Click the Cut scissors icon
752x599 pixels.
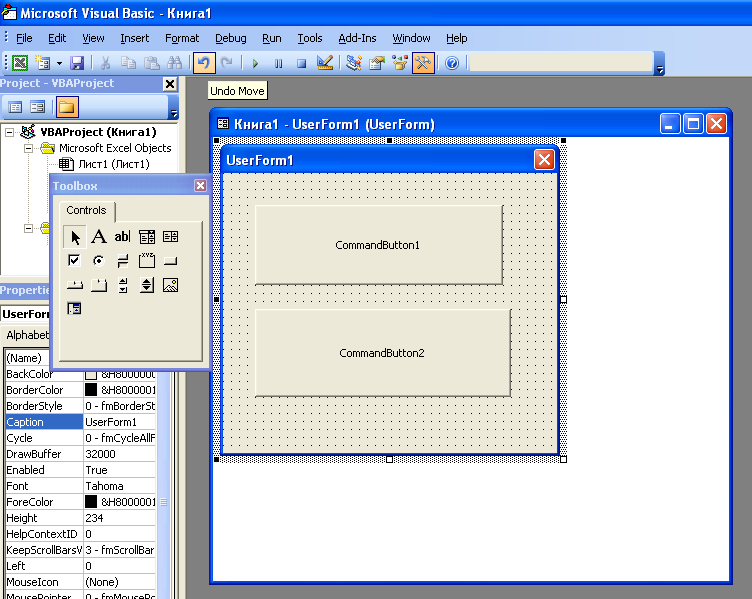click(x=106, y=63)
